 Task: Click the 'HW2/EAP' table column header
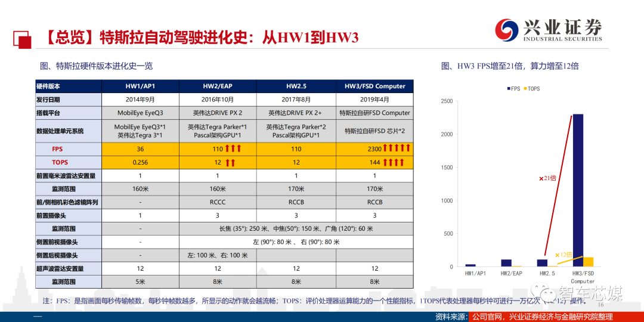(x=218, y=86)
